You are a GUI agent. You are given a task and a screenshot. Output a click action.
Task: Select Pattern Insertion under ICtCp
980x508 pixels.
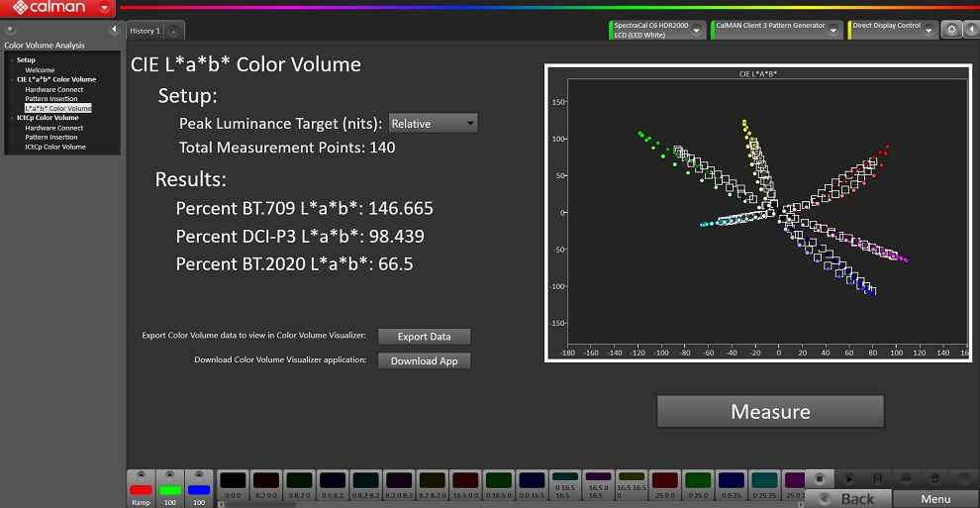(x=51, y=137)
